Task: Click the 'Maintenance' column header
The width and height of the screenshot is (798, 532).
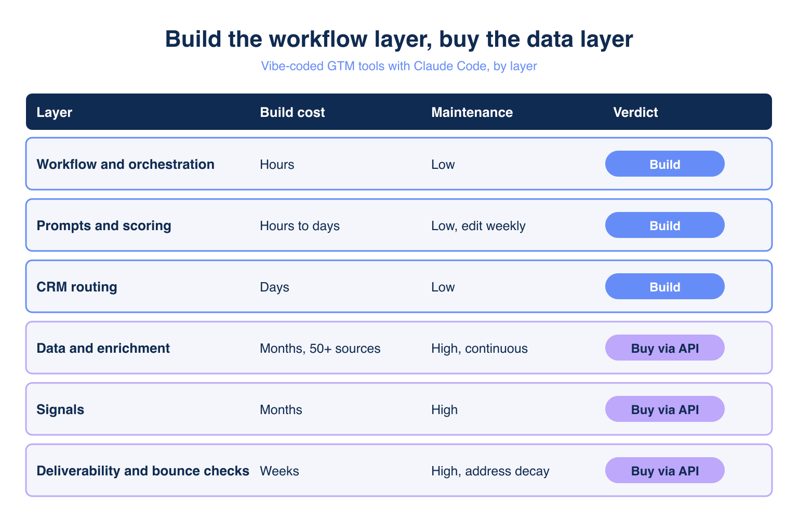Action: point(472,112)
